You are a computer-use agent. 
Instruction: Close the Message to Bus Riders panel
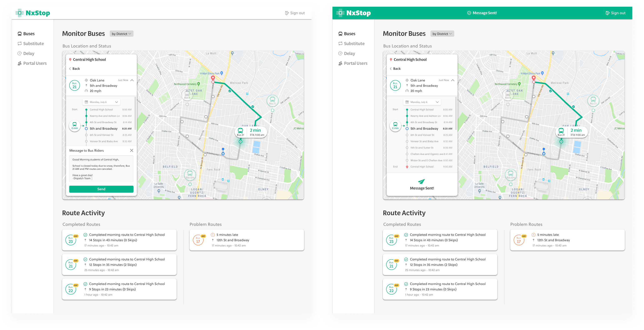[x=131, y=150]
